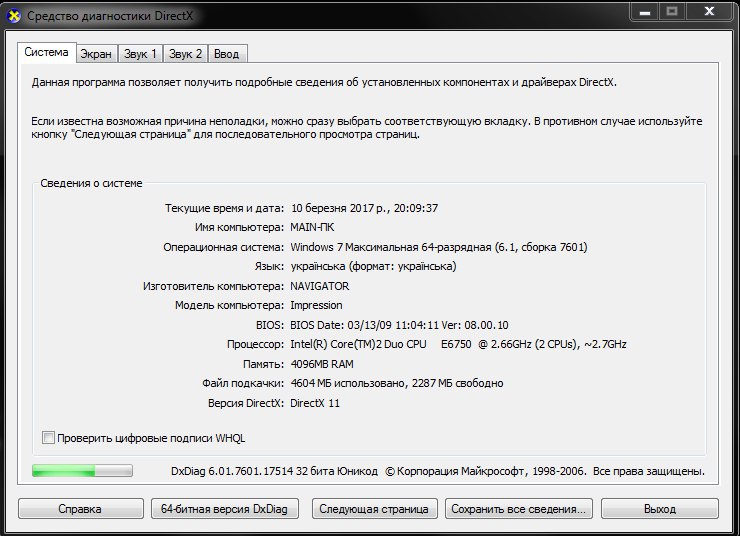This screenshot has height=536, width=740.
Task: Click the Процессор label
Action: coord(255,344)
